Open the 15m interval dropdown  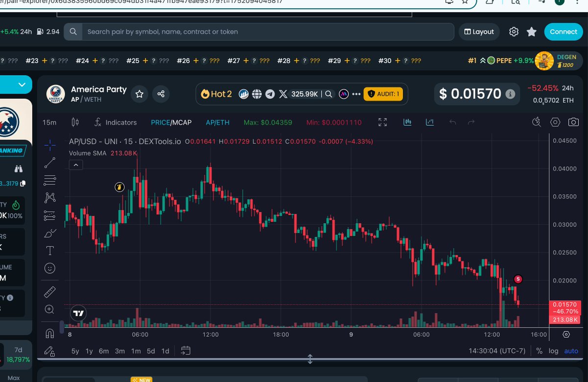coord(49,122)
